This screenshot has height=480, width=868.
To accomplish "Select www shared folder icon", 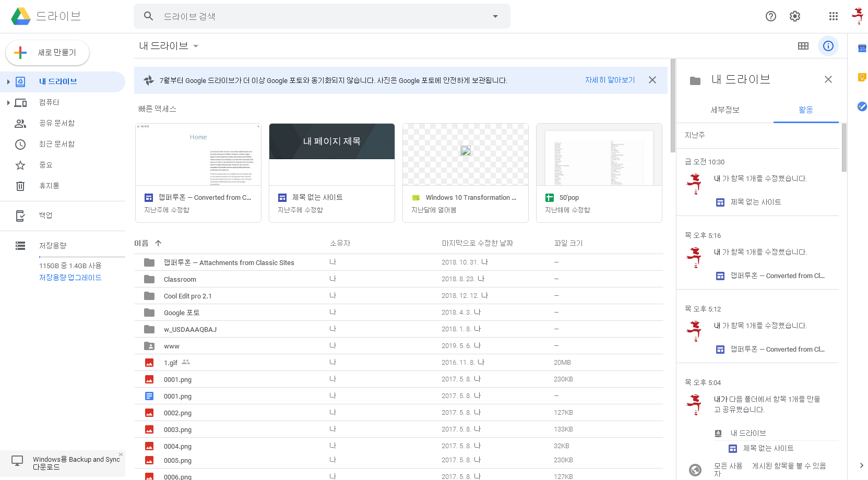I will pos(149,346).
